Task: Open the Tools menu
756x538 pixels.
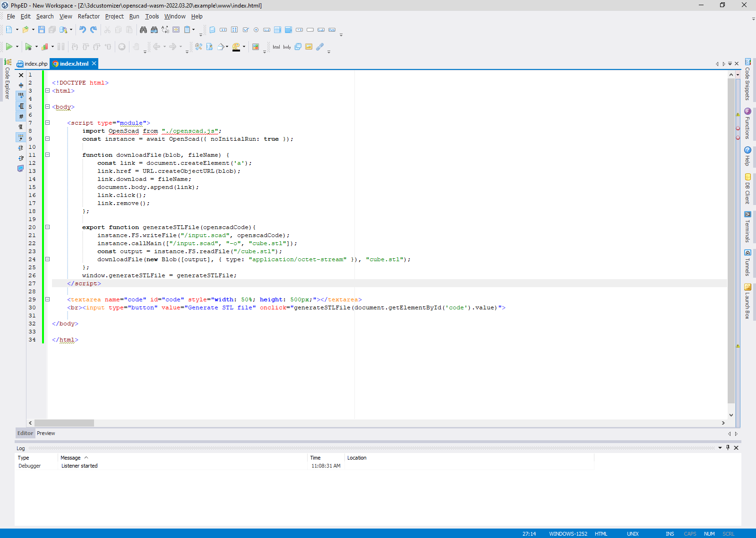Action: 152,17
